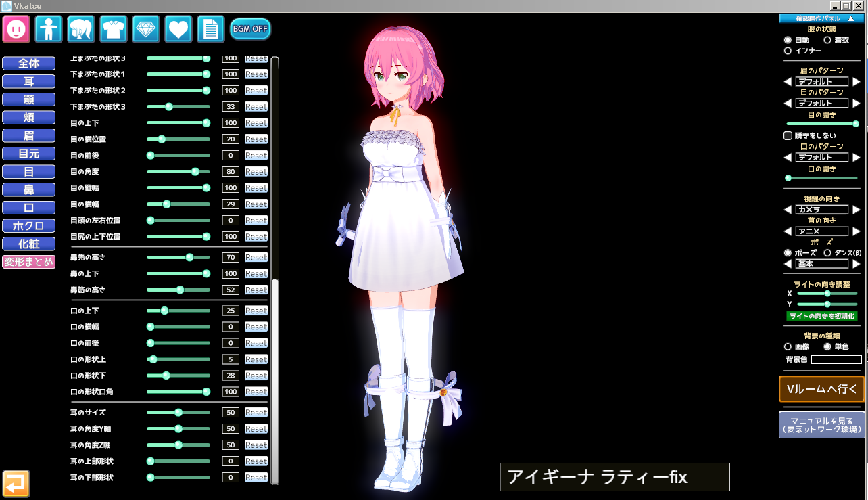Open the 目元 face section tab
The image size is (868, 500).
[x=29, y=154]
